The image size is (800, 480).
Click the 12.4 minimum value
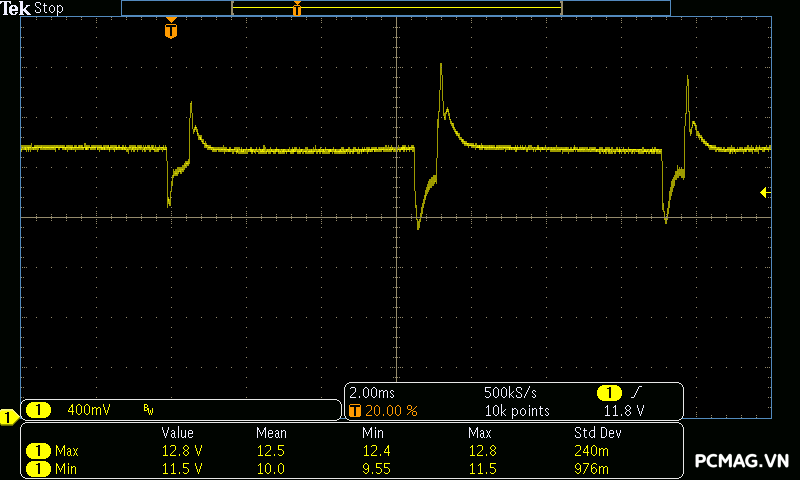coord(377,451)
